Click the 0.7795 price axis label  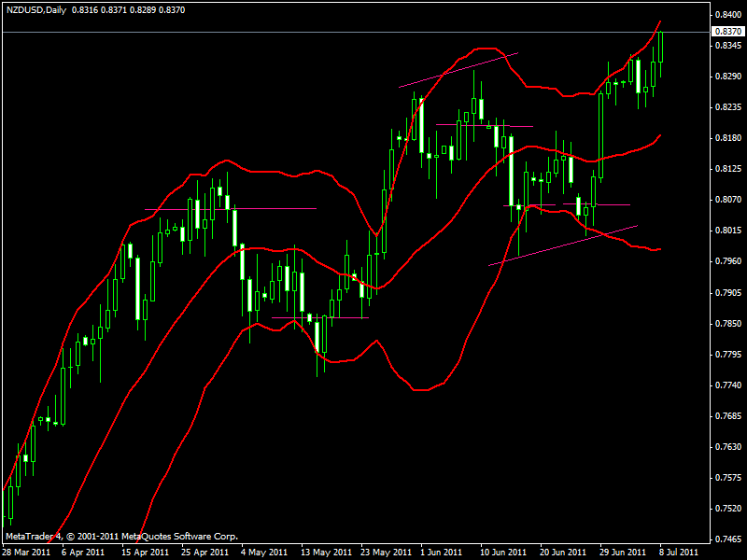728,355
